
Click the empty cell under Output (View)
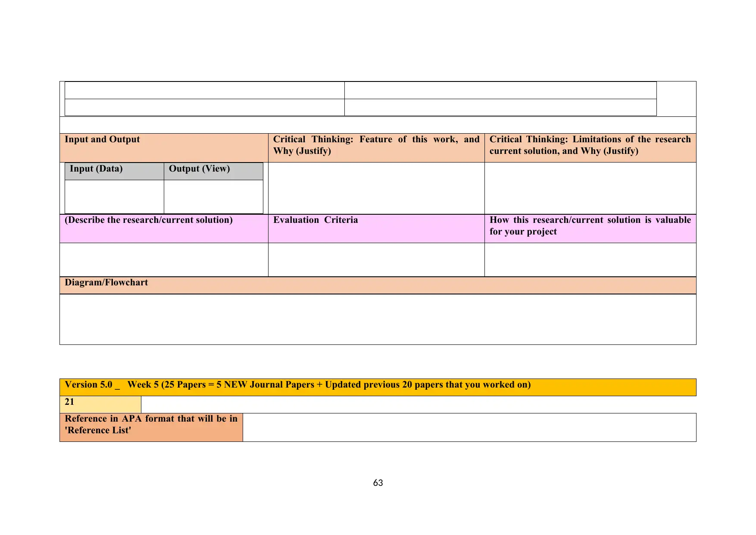click(213, 197)
